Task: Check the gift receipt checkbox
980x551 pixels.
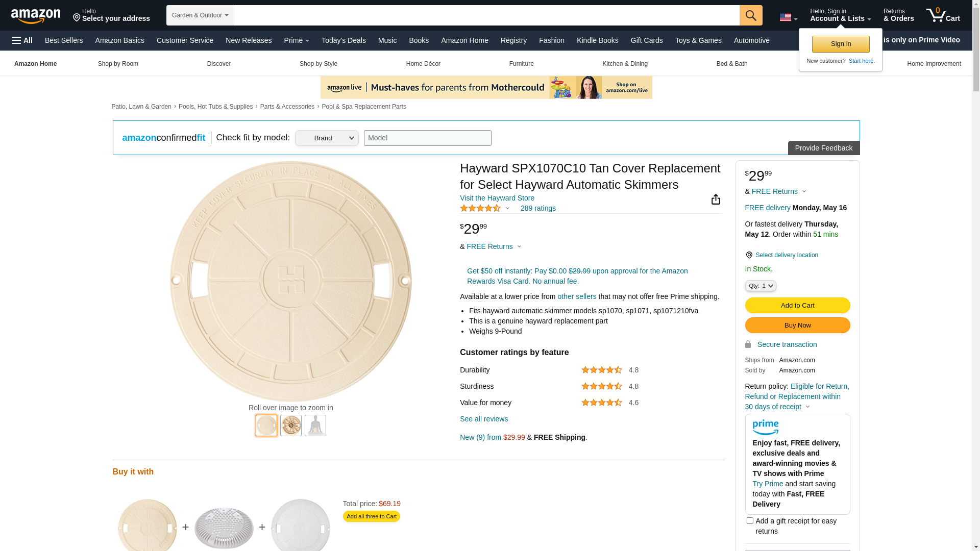Action: click(750, 521)
